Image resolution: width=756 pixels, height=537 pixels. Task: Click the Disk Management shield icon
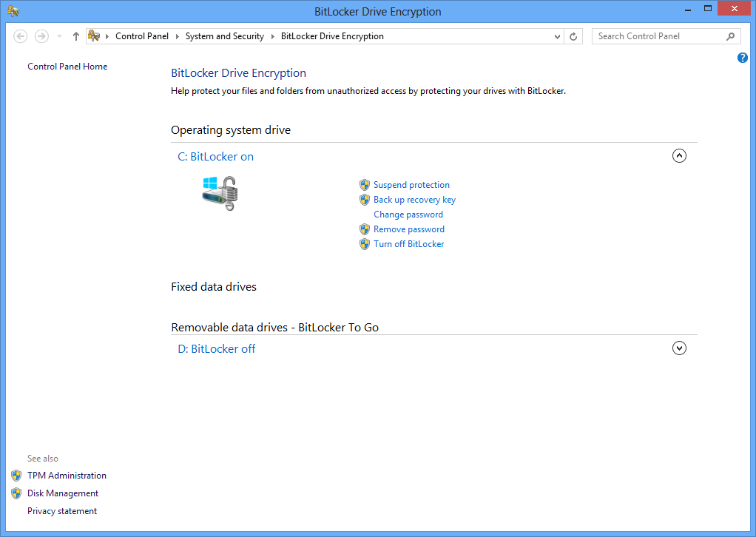point(16,493)
